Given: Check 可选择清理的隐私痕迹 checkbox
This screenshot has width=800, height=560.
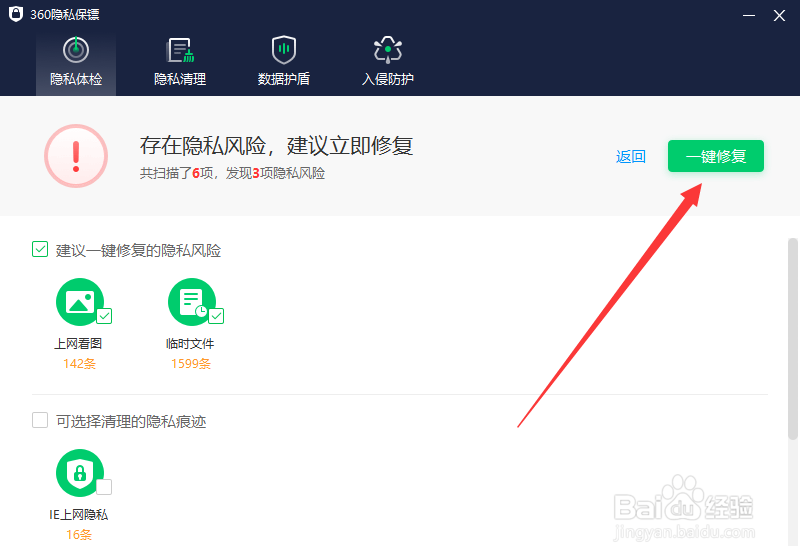Looking at the screenshot, I should click(x=40, y=420).
